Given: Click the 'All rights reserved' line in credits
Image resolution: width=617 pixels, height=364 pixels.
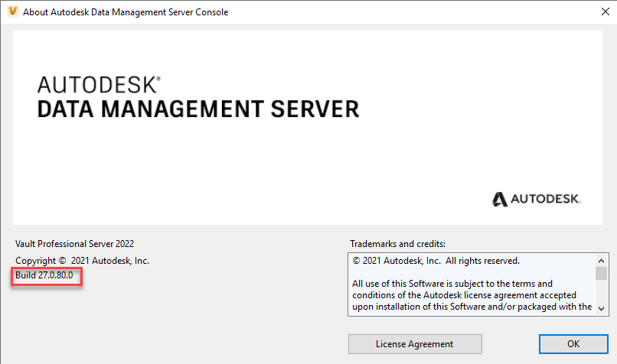Looking at the screenshot, I should (x=436, y=260).
